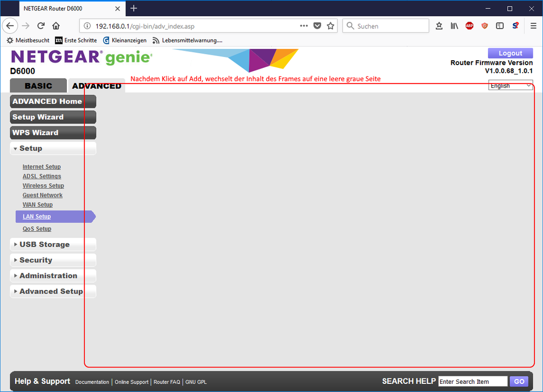
Task: Click the NETGEAR genie logo
Action: point(82,57)
